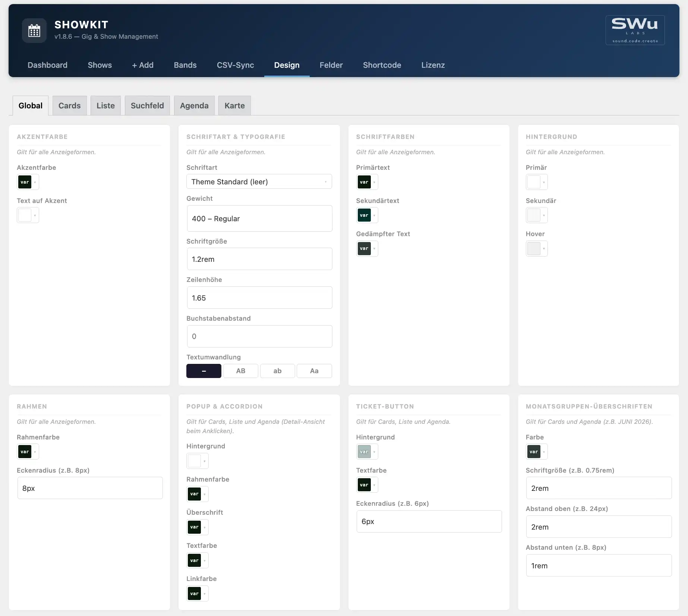Click the SWu Labs logo

point(635,30)
